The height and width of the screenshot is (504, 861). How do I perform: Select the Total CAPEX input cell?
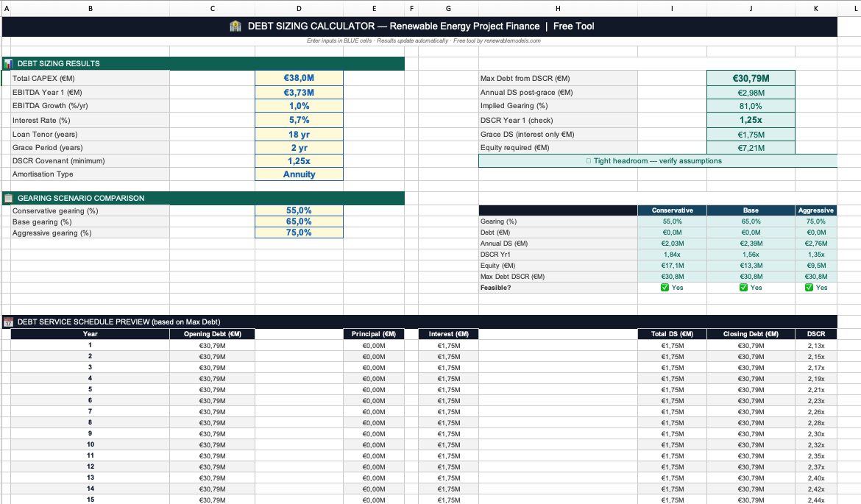(300, 78)
